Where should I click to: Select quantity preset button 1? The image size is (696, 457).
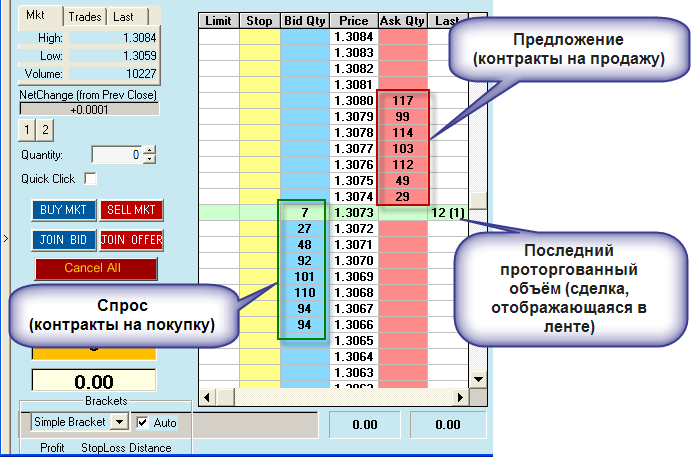click(28, 130)
